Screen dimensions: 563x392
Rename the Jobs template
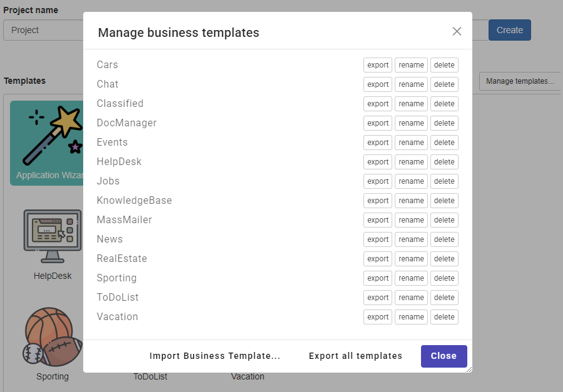tap(411, 181)
